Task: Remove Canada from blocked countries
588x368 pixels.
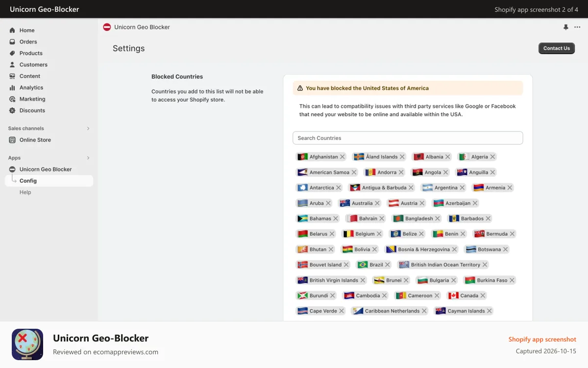Action: [483, 295]
